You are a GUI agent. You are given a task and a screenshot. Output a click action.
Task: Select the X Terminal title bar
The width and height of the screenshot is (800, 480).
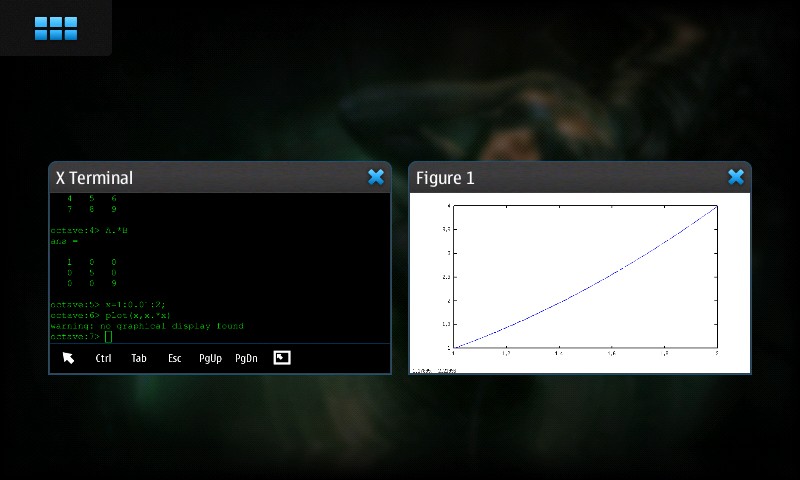pyautogui.click(x=200, y=178)
